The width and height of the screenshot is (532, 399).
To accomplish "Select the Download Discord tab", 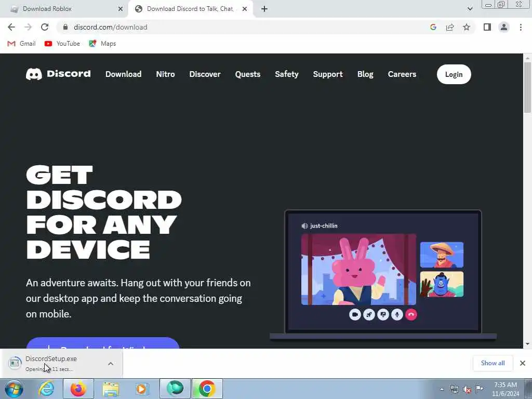I will (190, 9).
